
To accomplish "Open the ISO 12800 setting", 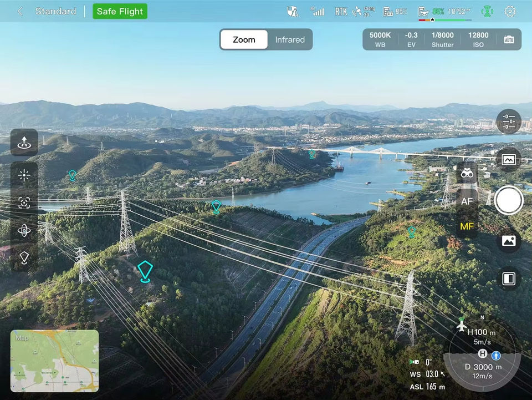I will 478,39.
